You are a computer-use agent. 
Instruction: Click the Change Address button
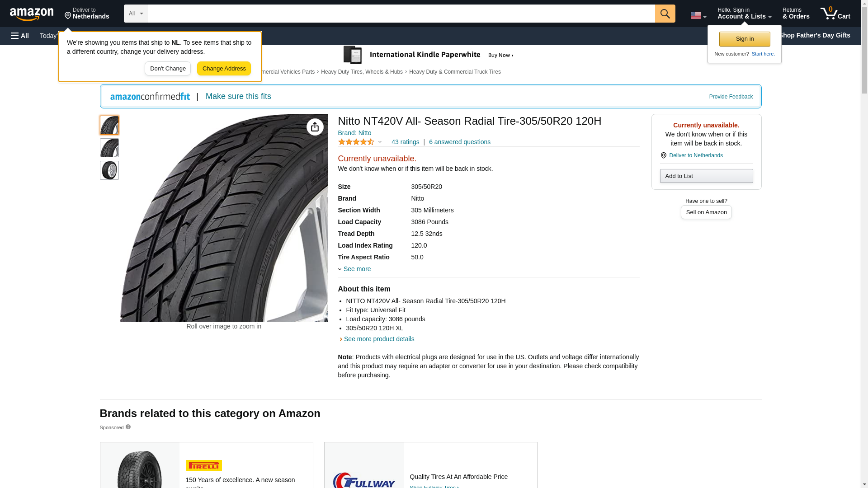(x=224, y=69)
